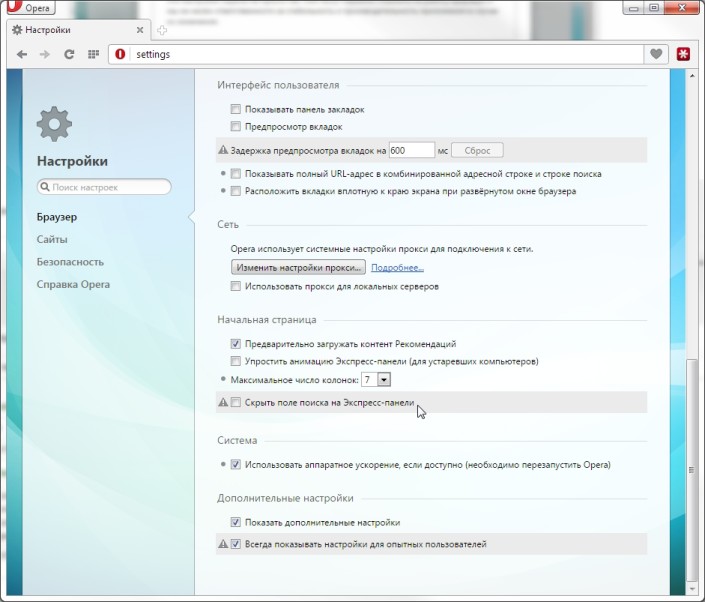Open the red asterisk extension icon

coord(683,54)
